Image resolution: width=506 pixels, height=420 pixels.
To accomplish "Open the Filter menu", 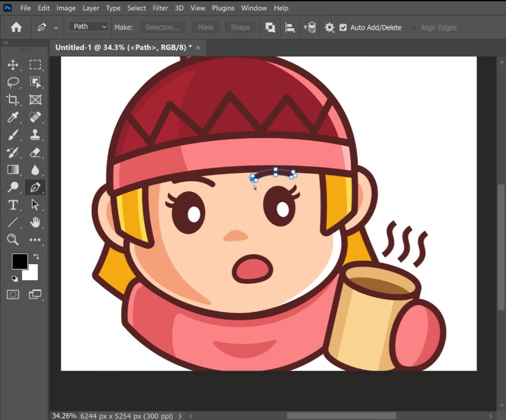I will coord(160,8).
